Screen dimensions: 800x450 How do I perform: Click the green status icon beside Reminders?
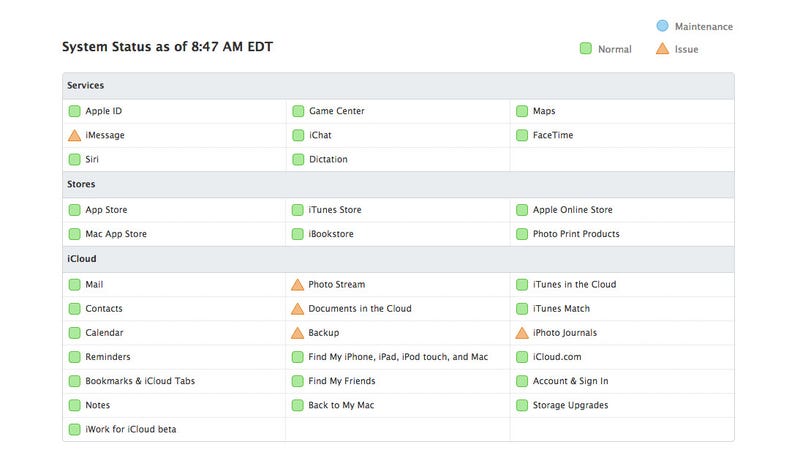click(74, 357)
